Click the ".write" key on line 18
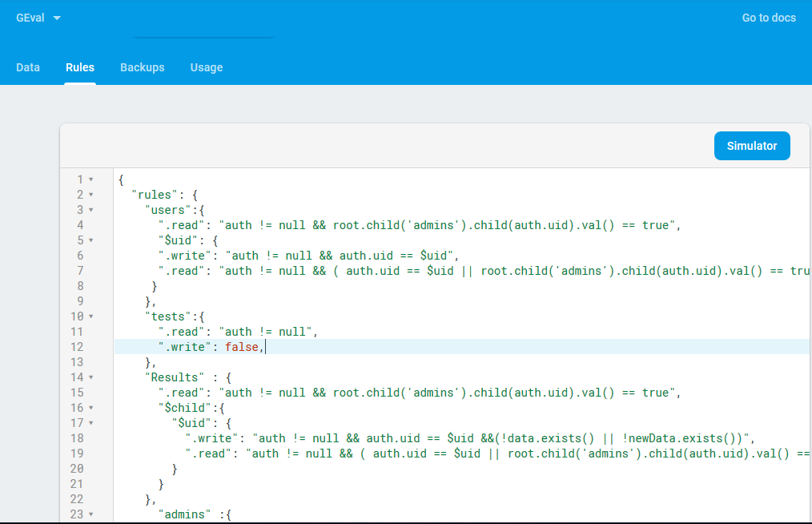The image size is (812, 524). click(211, 438)
